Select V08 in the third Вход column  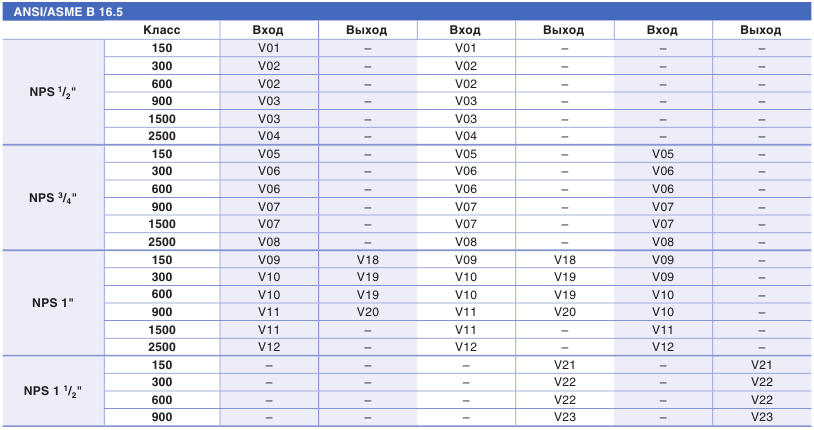tap(663, 242)
